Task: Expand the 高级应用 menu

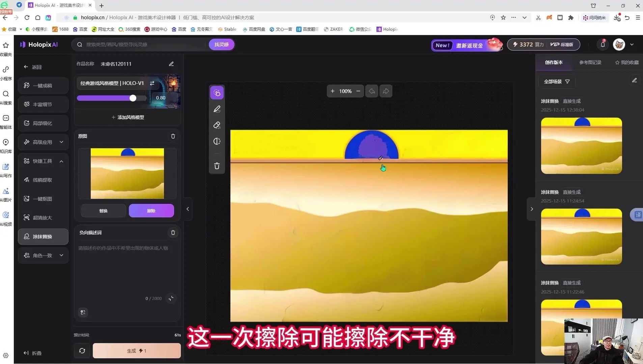Action: point(43,142)
